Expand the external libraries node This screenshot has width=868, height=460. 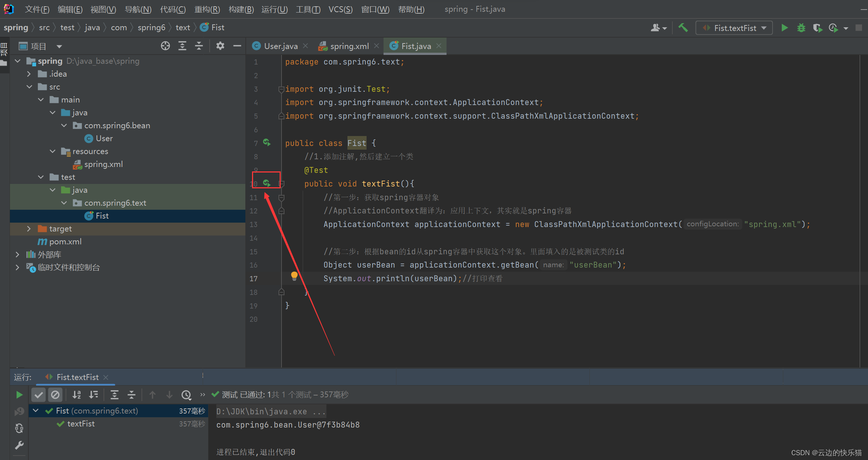pyautogui.click(x=18, y=255)
